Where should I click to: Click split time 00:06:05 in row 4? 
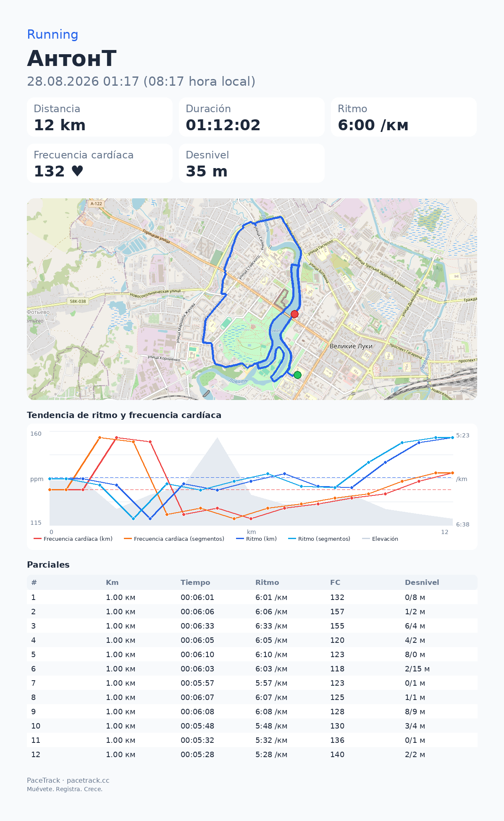click(197, 640)
